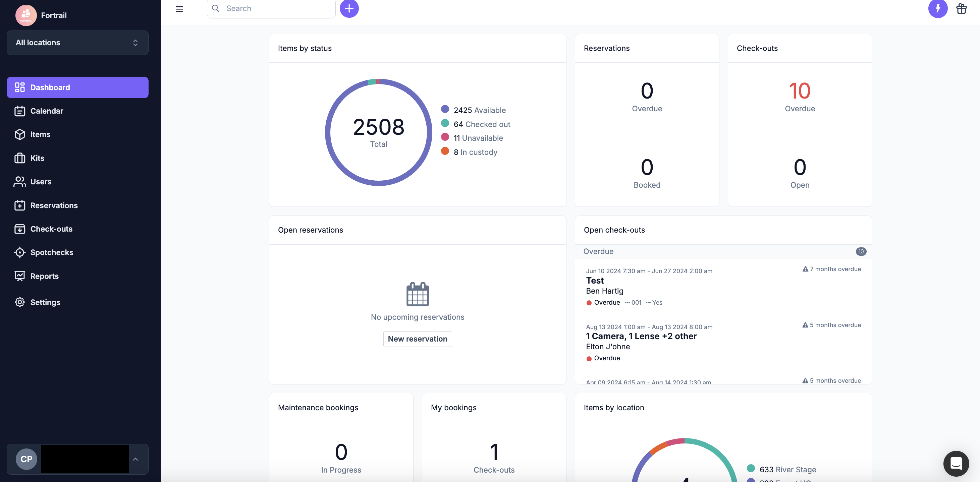The width and height of the screenshot is (980, 482).
Task: Click the 10 Overdue check-outs count
Action: click(x=799, y=91)
